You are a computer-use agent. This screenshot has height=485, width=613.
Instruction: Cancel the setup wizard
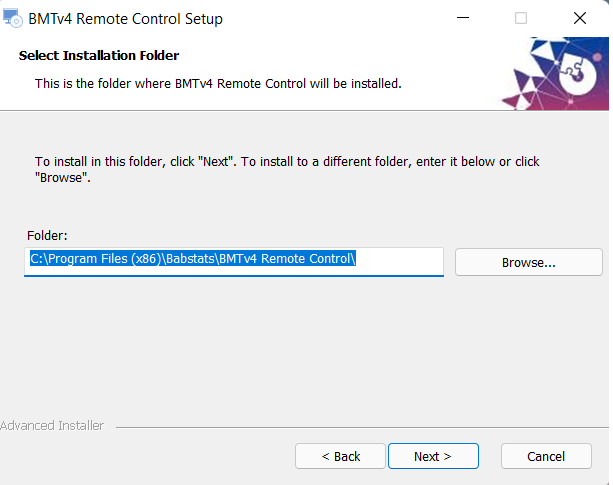pyautogui.click(x=546, y=456)
